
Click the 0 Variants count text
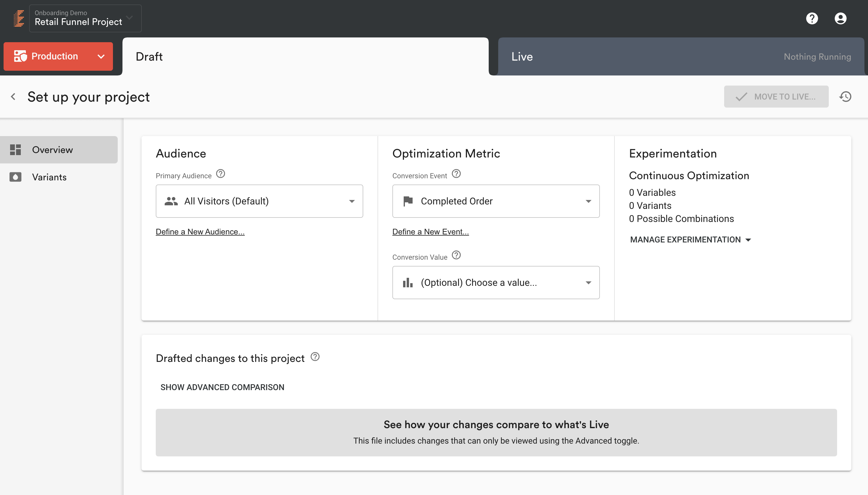coord(650,206)
